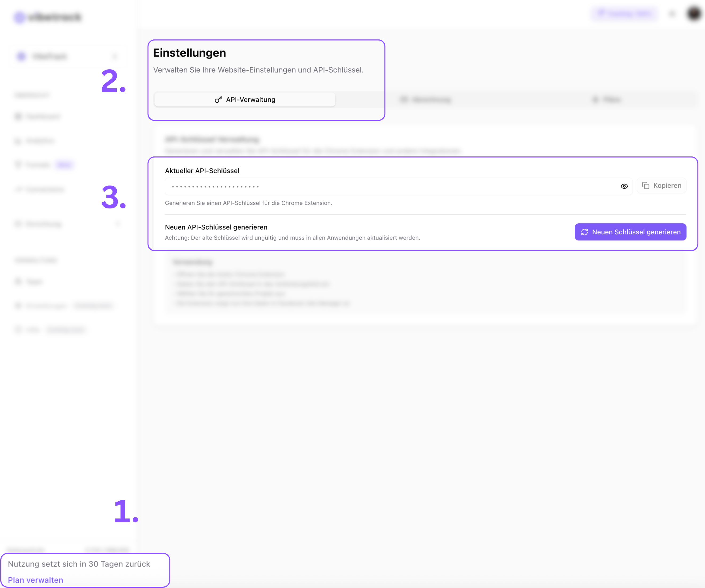Open the Plan verwalten link
The width and height of the screenshot is (705, 588).
pyautogui.click(x=35, y=580)
